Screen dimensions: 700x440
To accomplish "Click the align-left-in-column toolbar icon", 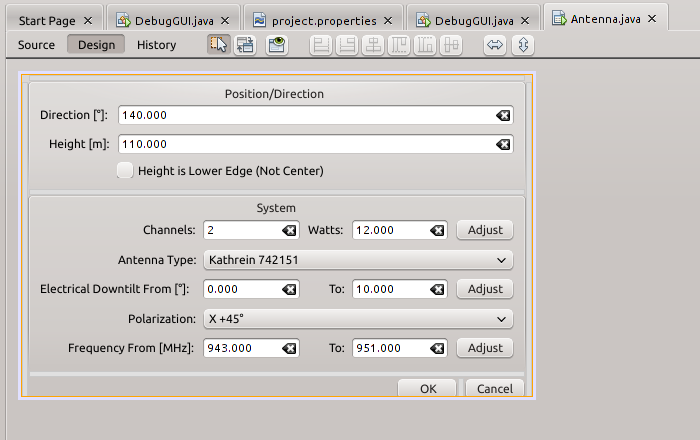I will tap(321, 45).
